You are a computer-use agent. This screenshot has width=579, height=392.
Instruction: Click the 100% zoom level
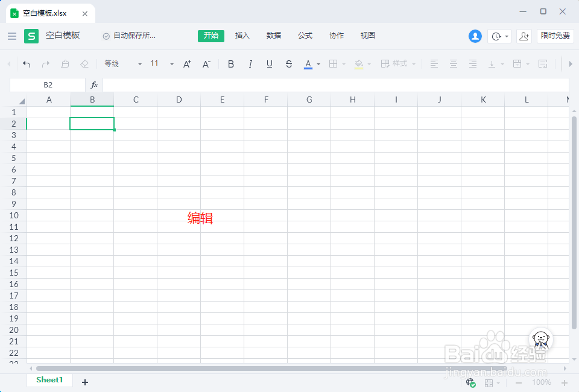tap(542, 382)
